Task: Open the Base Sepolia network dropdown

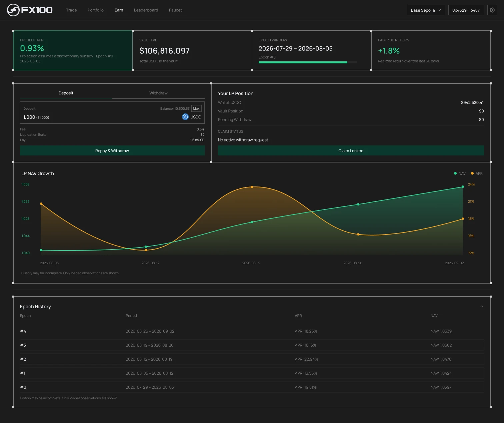Action: click(x=426, y=10)
